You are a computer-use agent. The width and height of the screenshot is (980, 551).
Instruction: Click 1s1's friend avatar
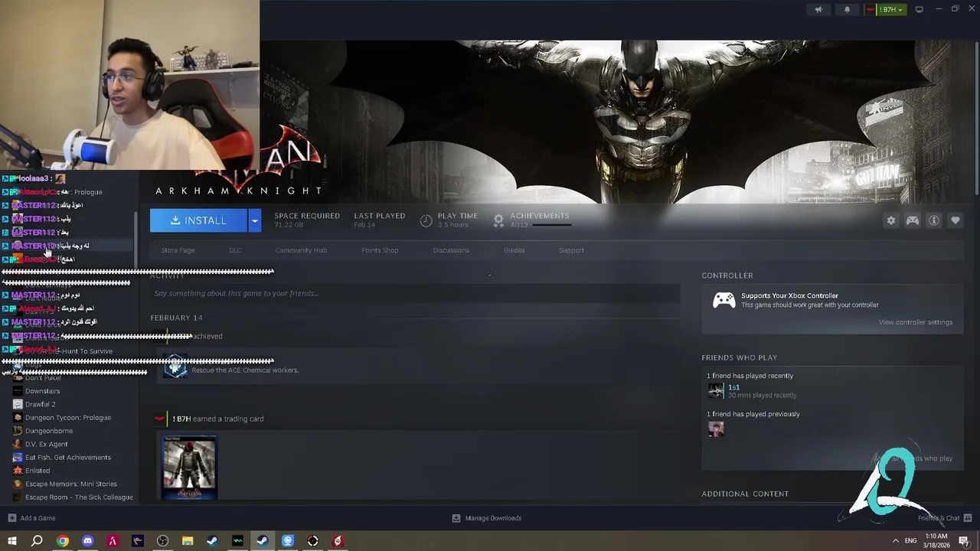pyautogui.click(x=716, y=390)
